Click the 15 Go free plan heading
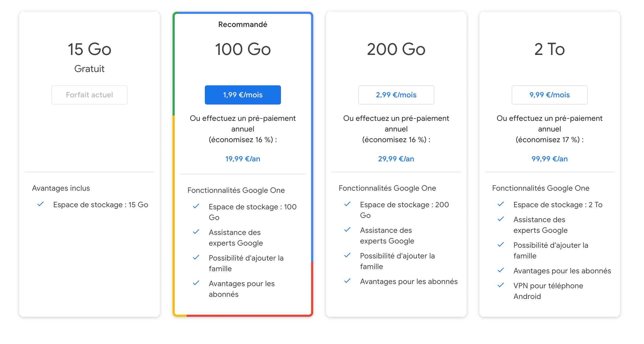 89,49
